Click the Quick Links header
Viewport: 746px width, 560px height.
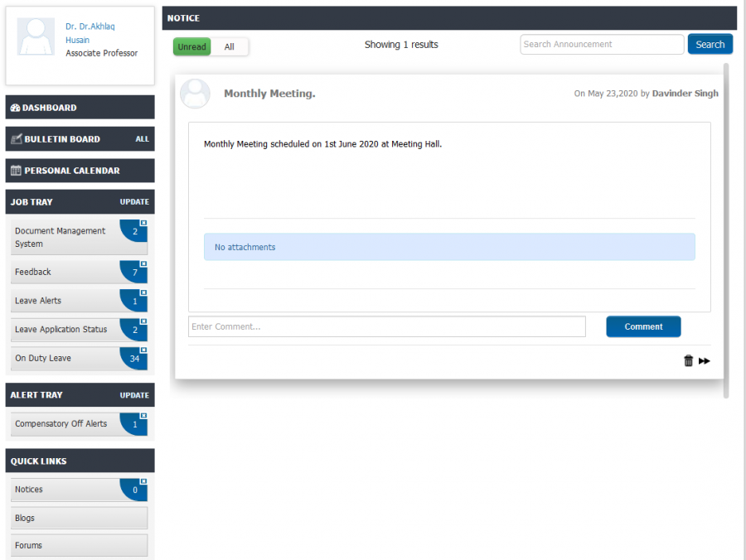[80, 461]
